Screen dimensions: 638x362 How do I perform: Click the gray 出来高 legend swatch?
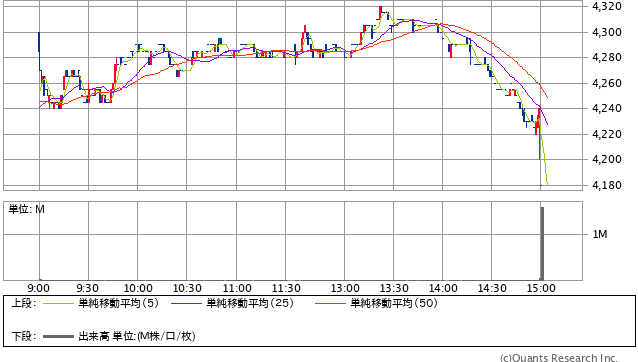[59, 337]
